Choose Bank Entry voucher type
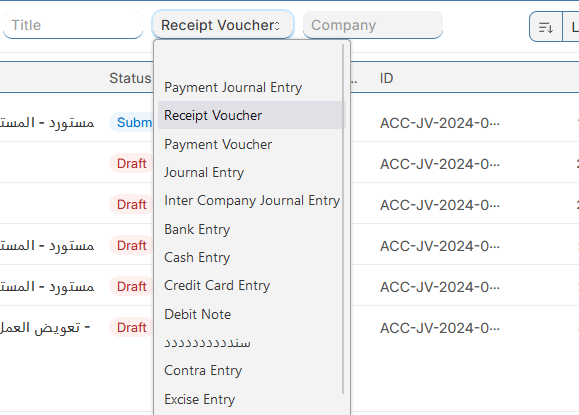This screenshot has width=579, height=415. [197, 229]
